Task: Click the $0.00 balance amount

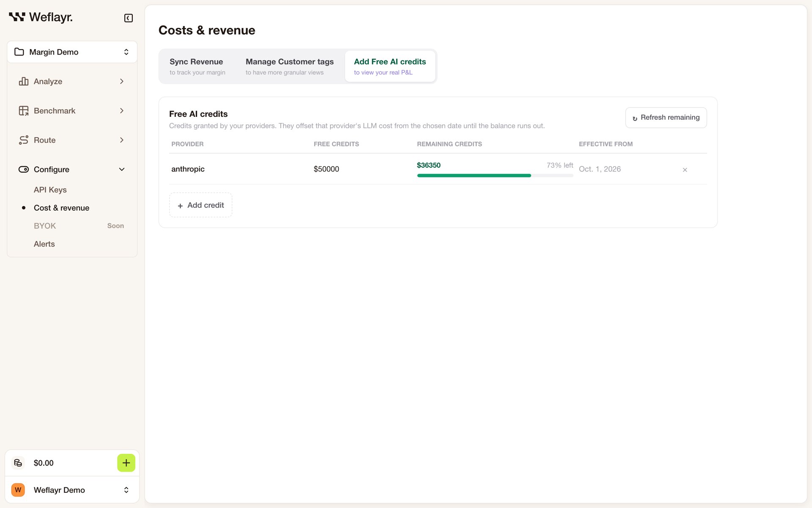Action: pyautogui.click(x=44, y=463)
